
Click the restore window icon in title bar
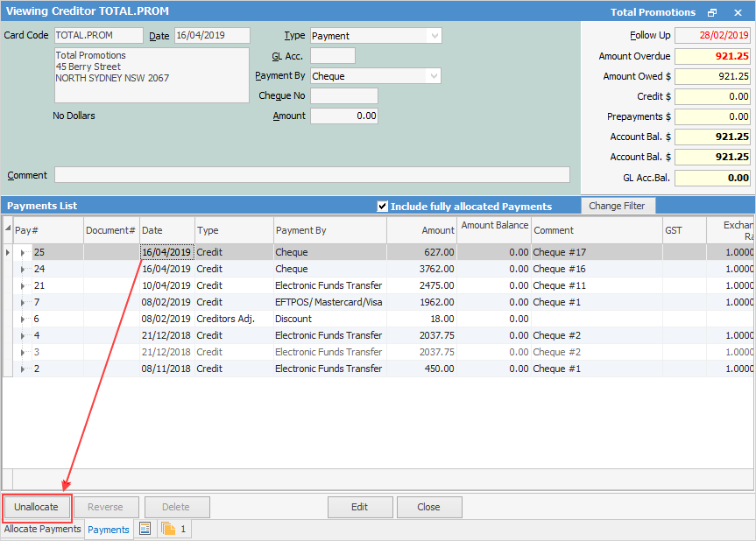[712, 12]
